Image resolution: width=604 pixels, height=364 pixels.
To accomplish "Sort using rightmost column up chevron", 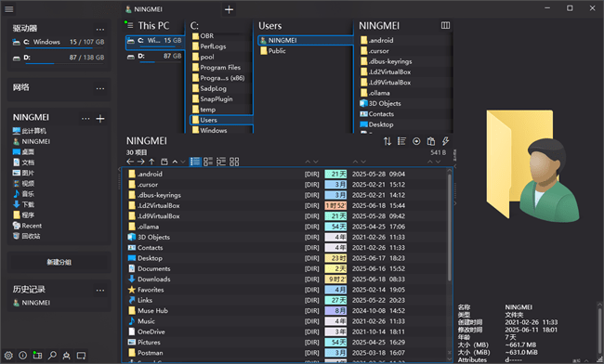I will tap(430, 162).
